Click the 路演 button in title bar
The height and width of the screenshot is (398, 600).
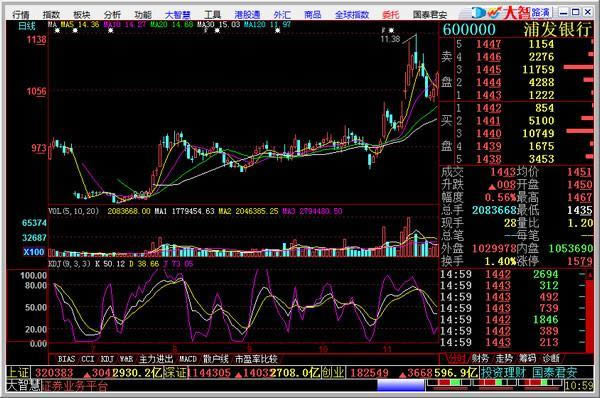pos(540,12)
